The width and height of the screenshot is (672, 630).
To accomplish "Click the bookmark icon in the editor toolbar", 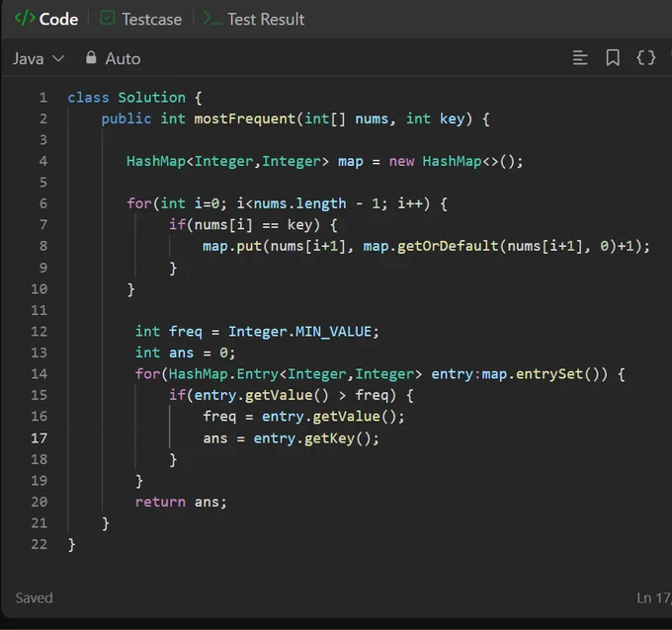I will pos(613,58).
